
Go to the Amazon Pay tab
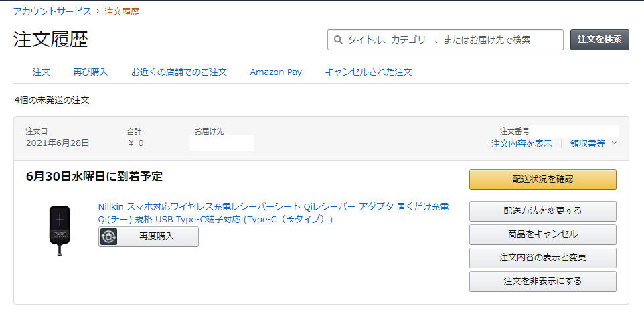(276, 72)
